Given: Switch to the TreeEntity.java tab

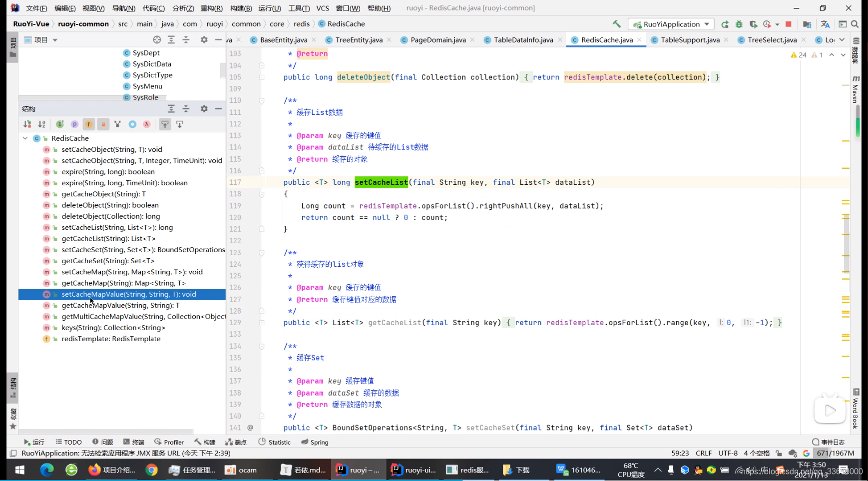Looking at the screenshot, I should pyautogui.click(x=359, y=39).
